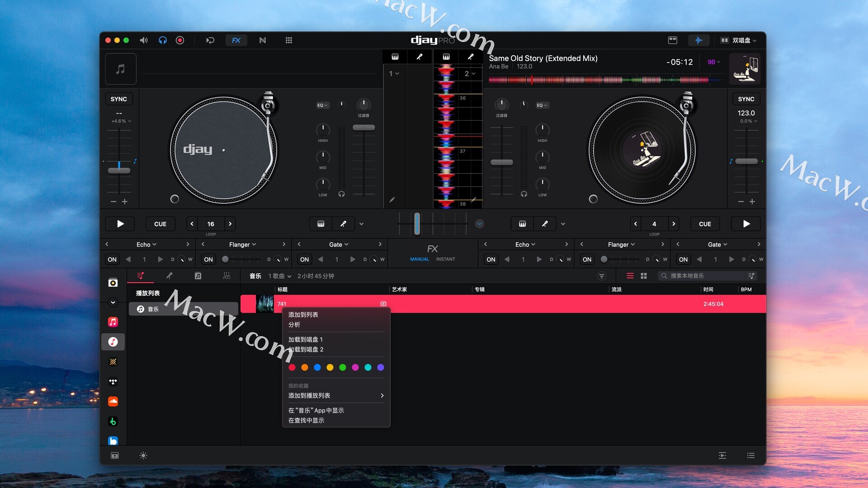Select the microphone tab icon in library
868x488 pixels.
point(169,276)
